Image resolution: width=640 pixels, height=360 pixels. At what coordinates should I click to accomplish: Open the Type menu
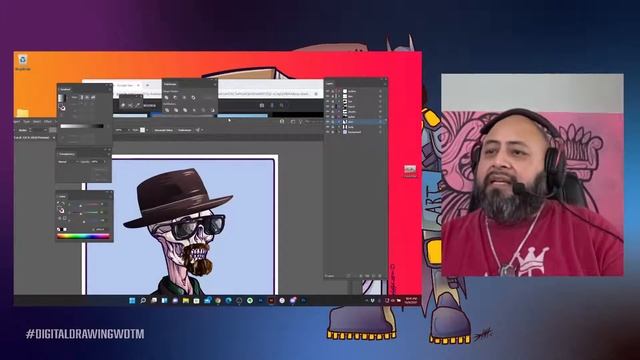coord(27,121)
